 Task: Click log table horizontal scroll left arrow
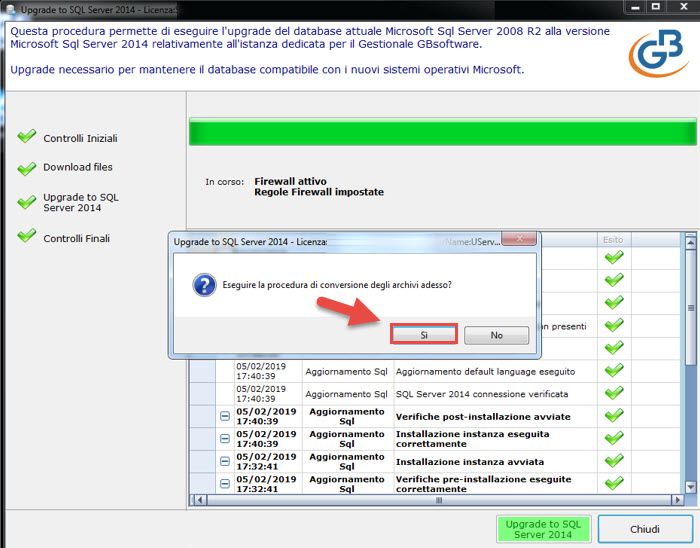pyautogui.click(x=200, y=500)
